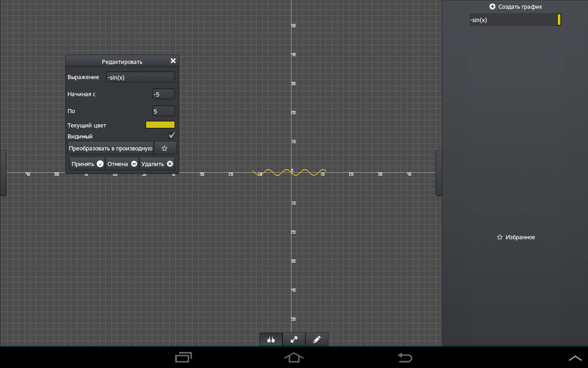Open the Текущий цвет yellow swatch
The width and height of the screenshot is (588, 368).
coord(160,125)
